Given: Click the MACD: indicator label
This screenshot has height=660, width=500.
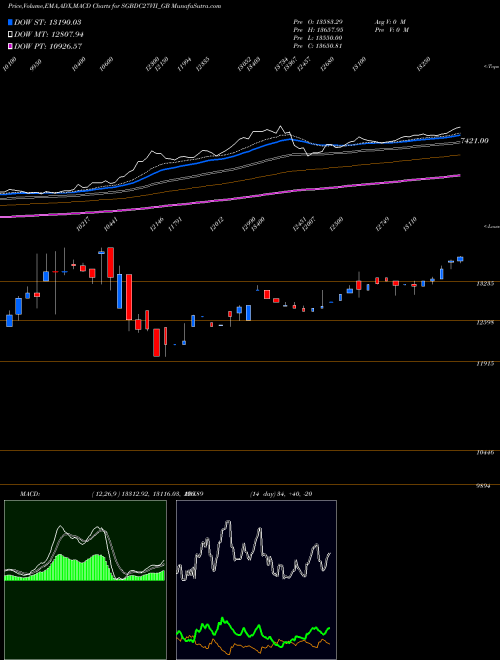Looking at the screenshot, I should (30, 494).
